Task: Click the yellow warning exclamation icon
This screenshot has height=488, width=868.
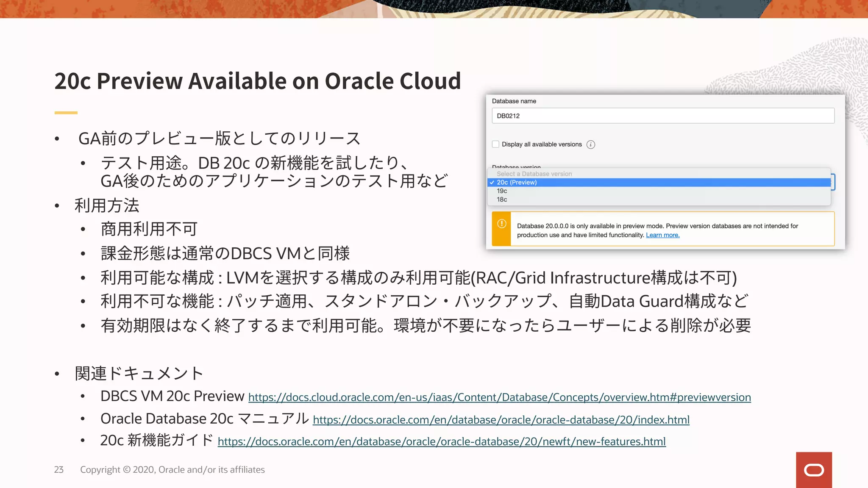Action: point(501,224)
